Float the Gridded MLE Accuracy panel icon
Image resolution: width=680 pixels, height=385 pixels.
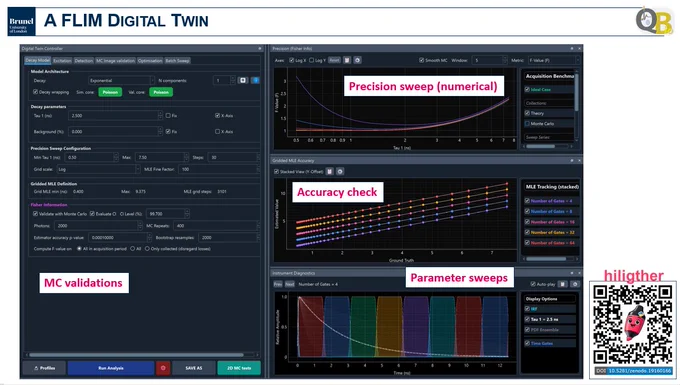click(x=572, y=160)
